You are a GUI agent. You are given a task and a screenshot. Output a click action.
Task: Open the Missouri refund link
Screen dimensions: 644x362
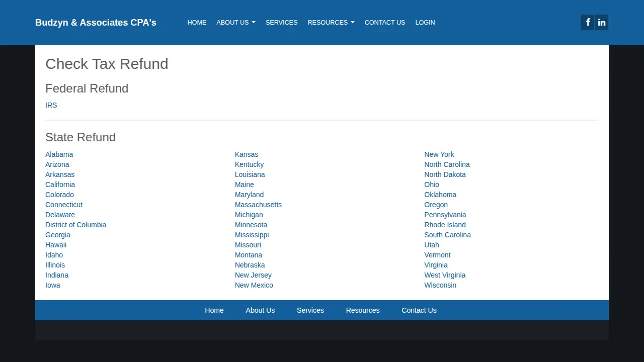[x=248, y=245]
